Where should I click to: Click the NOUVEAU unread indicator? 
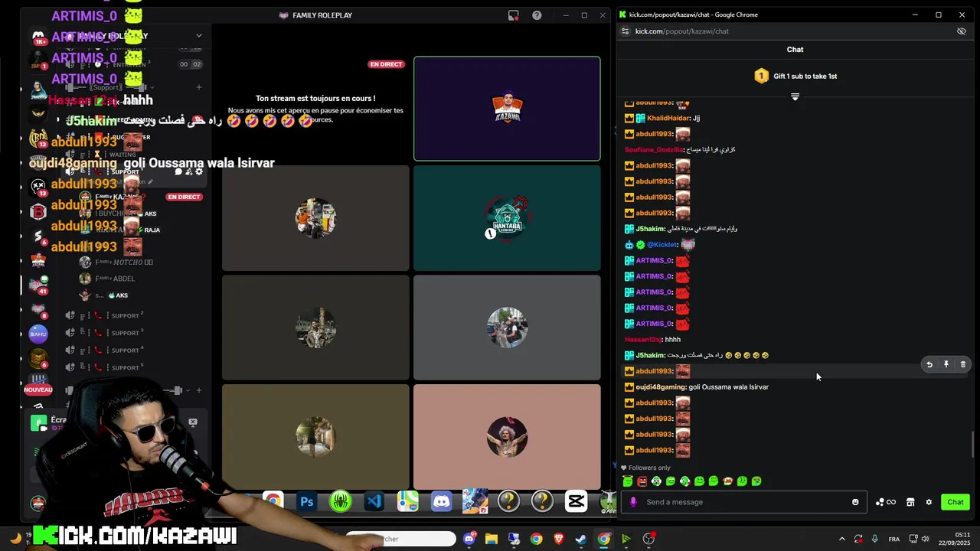[x=38, y=390]
